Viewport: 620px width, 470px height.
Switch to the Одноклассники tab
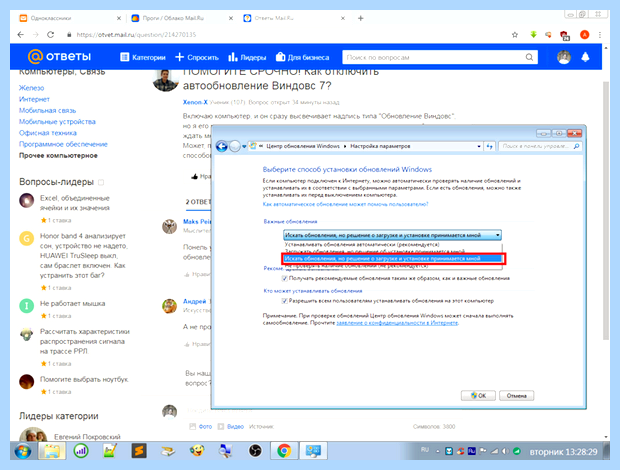[x=70, y=18]
